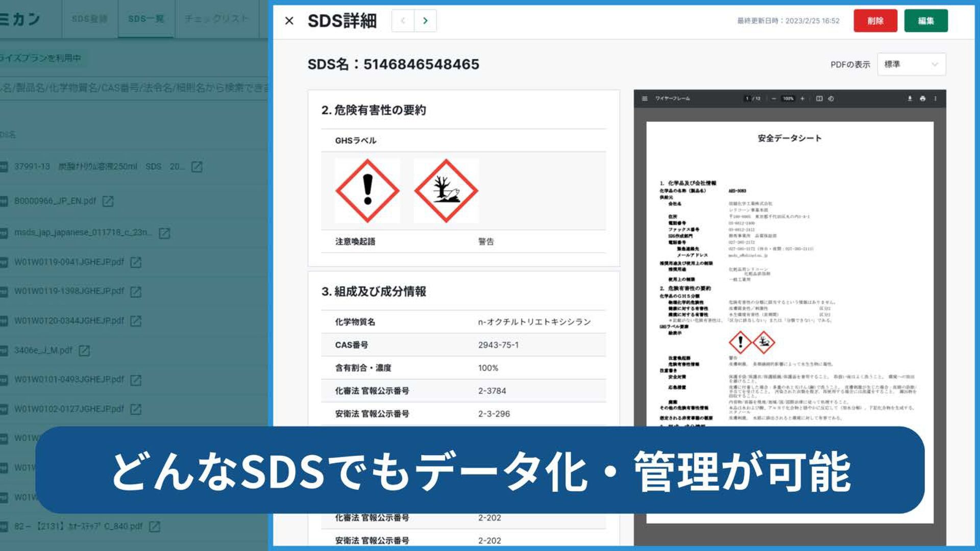
Task: Open the PDF viewer sidebar menu icon
Action: pos(645,98)
